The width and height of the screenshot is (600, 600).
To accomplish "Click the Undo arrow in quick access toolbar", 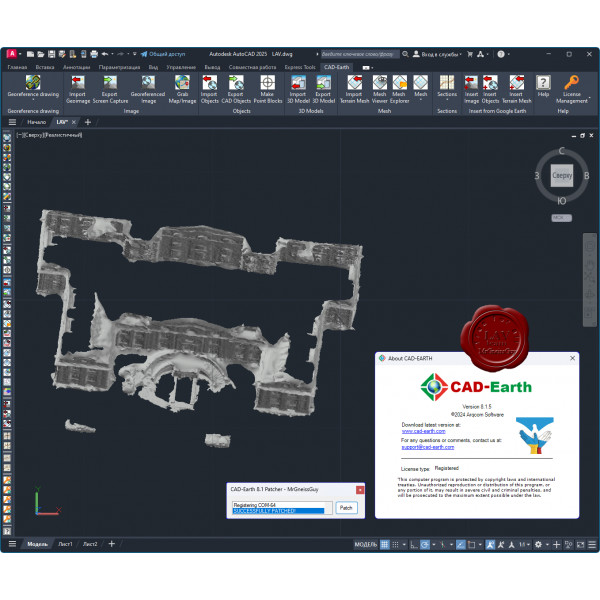I will coord(105,54).
